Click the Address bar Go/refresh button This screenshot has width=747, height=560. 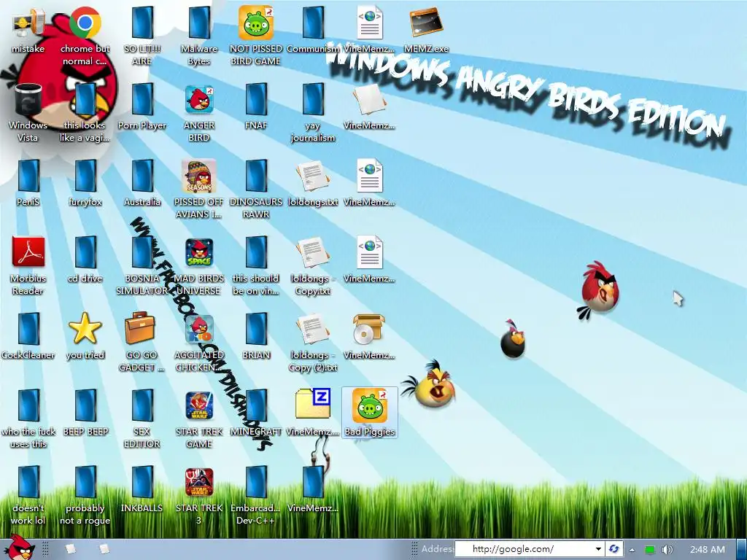[614, 549]
